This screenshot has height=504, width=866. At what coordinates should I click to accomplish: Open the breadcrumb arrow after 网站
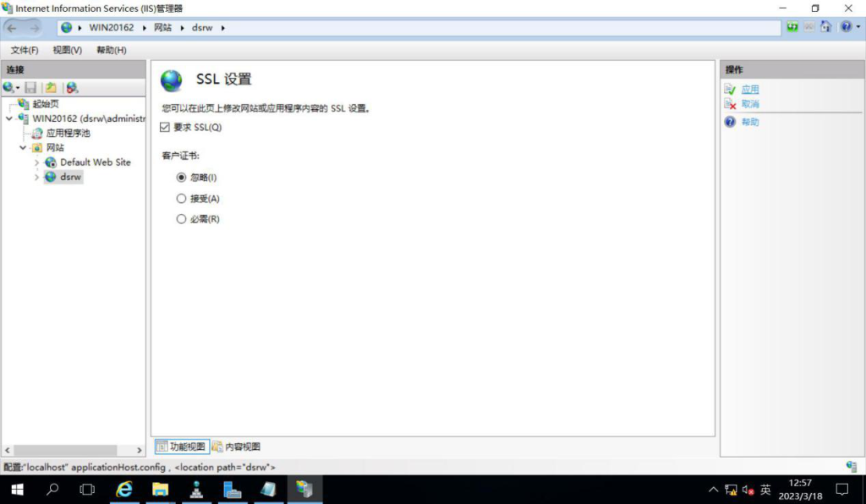pyautogui.click(x=182, y=28)
